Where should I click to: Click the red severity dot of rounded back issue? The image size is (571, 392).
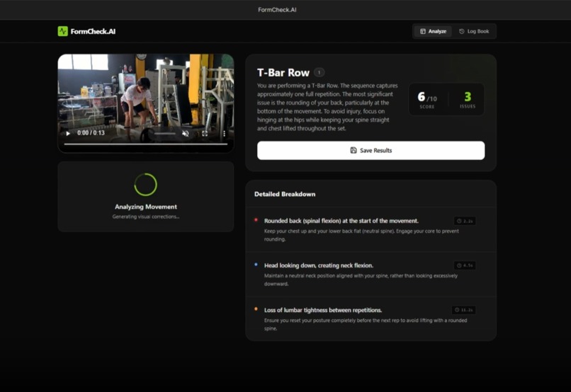(x=256, y=220)
